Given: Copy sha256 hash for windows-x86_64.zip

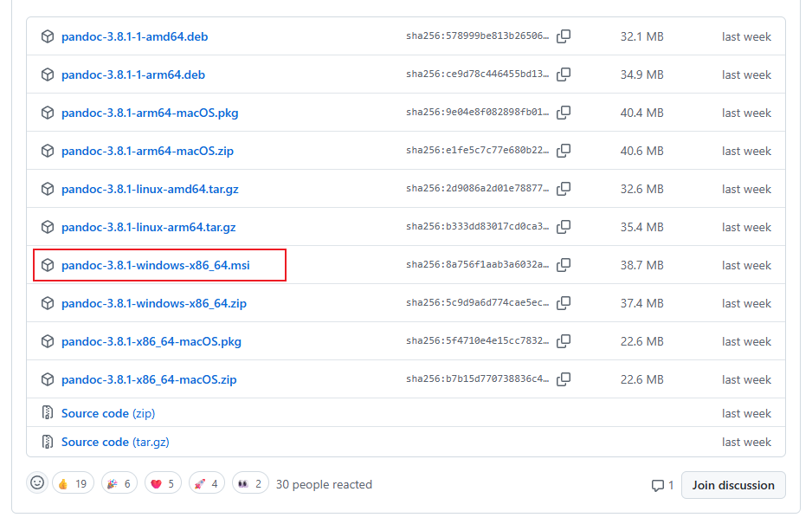Looking at the screenshot, I should (x=564, y=303).
